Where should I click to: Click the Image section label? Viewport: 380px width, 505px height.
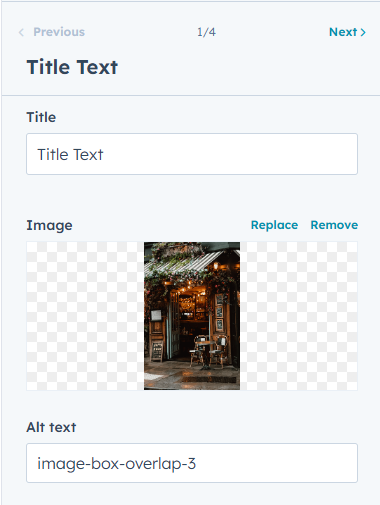point(49,225)
